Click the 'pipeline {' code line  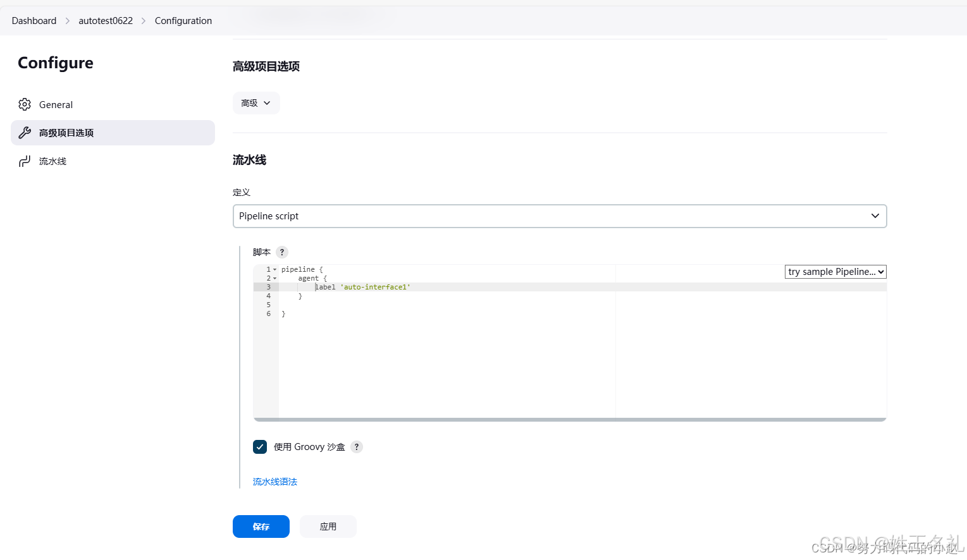302,269
